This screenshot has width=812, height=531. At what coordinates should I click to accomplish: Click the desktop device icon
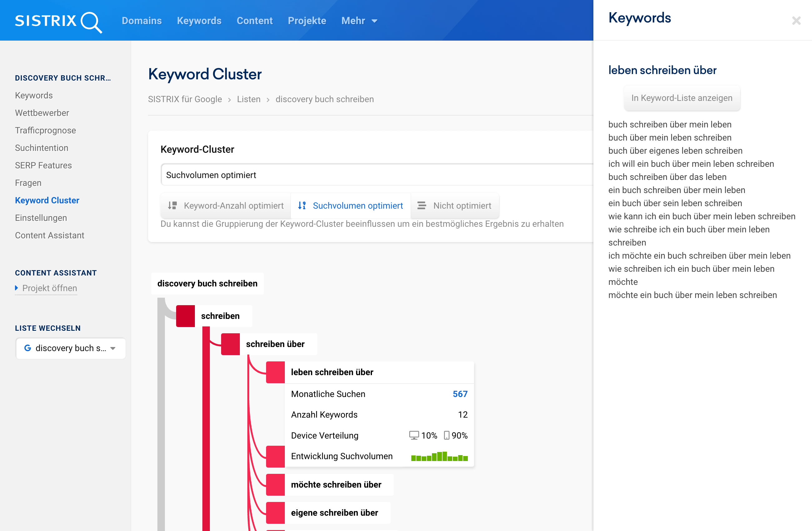[x=414, y=435]
